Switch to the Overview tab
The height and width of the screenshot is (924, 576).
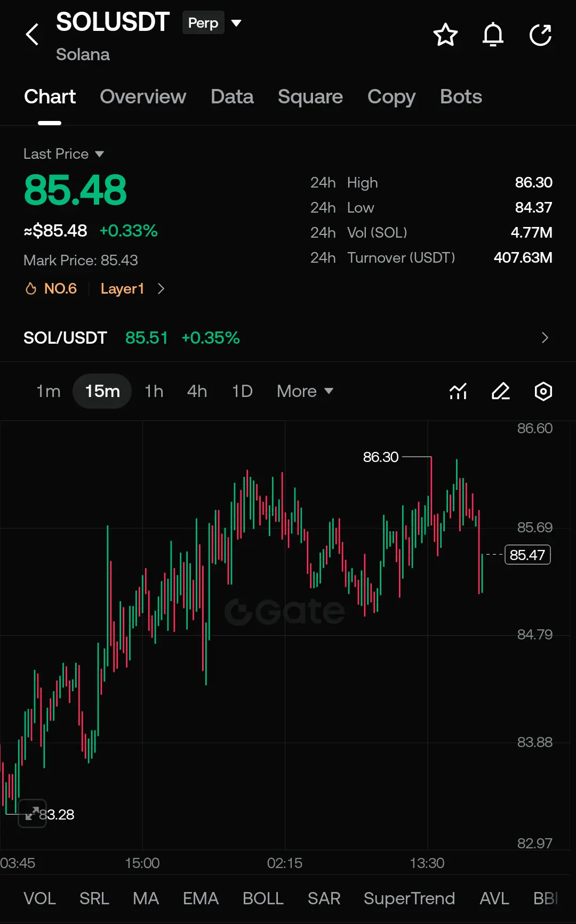click(143, 97)
